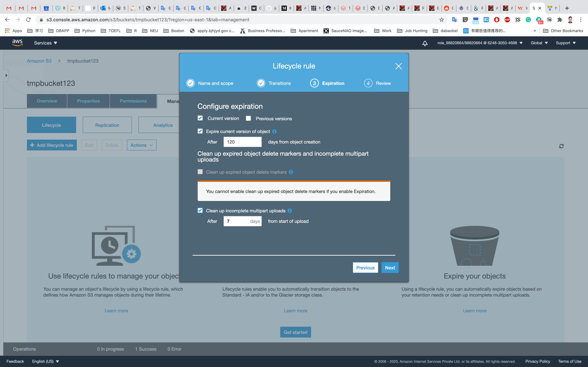The image size is (588, 367).
Task: Close the Lifecycle rule dialog with X
Action: pos(399,66)
